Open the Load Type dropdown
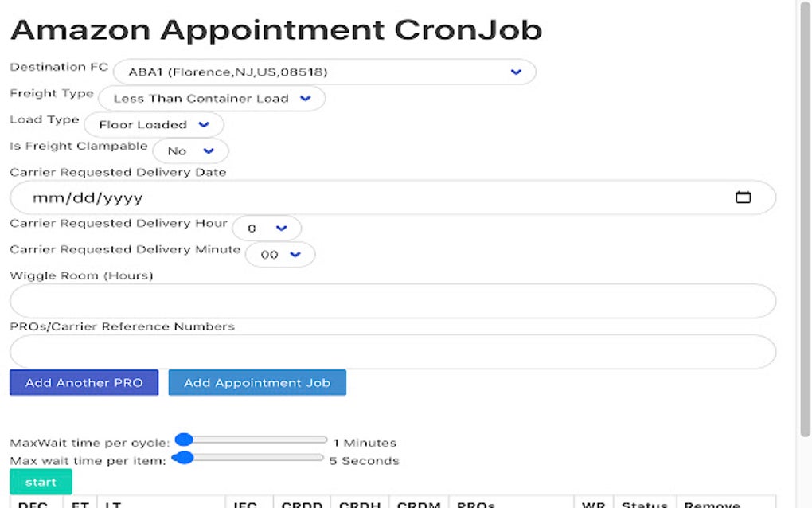Viewport: 812px width, 508px height. (x=154, y=124)
